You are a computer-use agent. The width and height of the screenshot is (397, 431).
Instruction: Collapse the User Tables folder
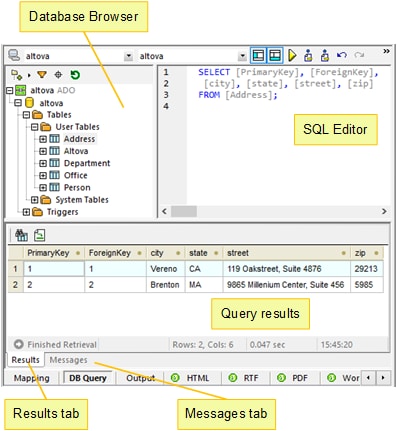point(34,127)
